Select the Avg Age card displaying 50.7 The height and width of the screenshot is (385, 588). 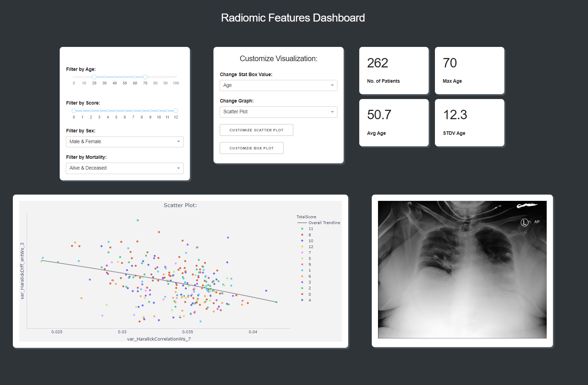[x=394, y=123]
